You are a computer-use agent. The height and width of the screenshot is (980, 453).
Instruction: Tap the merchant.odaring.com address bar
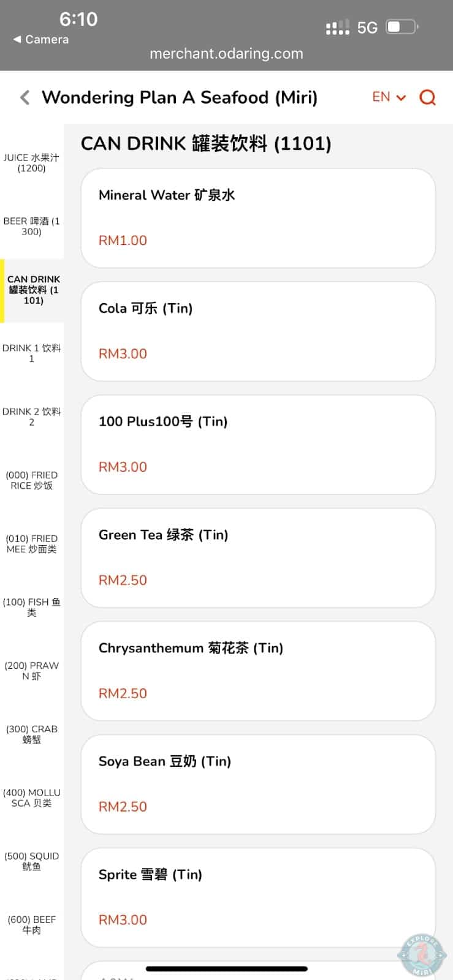click(x=226, y=53)
